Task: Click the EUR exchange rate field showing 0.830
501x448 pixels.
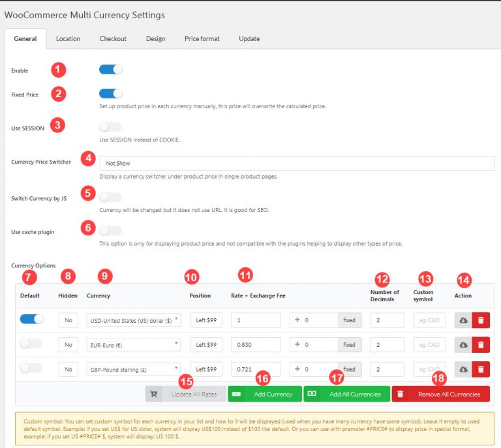Action: (256, 344)
